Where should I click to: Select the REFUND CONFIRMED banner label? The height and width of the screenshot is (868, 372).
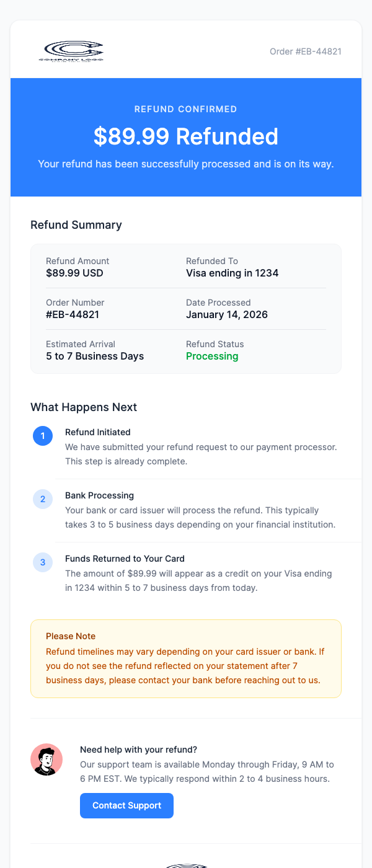pos(186,108)
